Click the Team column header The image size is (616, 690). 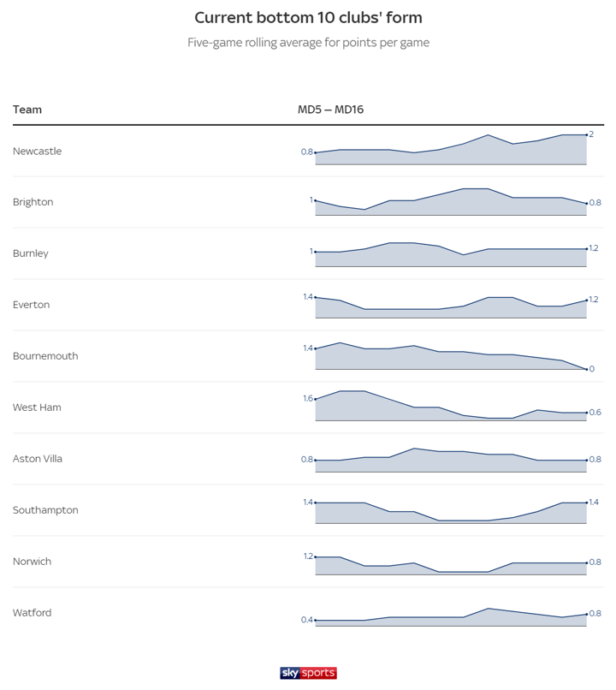coord(27,110)
